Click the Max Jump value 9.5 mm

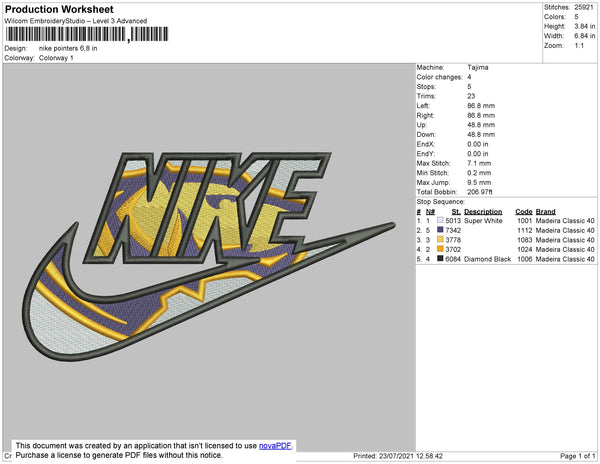coord(479,182)
